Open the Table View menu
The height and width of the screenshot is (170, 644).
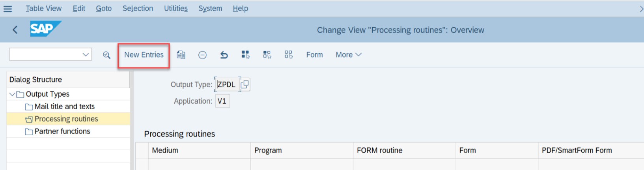(x=43, y=8)
